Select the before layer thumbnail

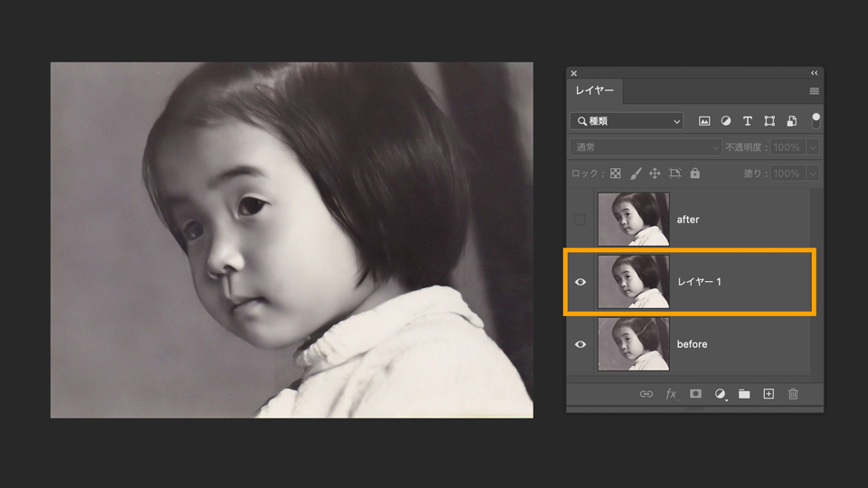tap(634, 344)
